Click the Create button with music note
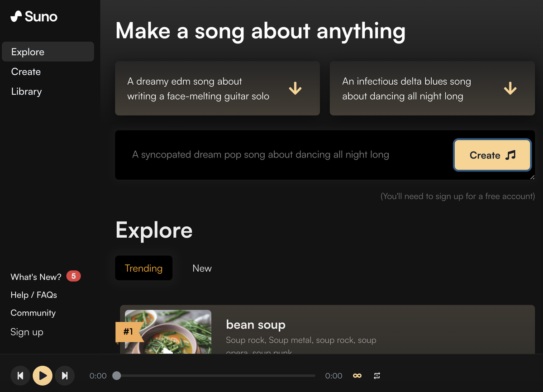 click(492, 155)
